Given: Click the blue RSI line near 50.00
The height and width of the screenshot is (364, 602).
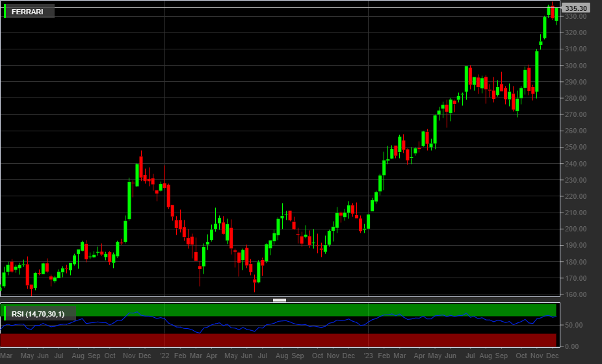Looking at the screenshot, I should pos(278,323).
